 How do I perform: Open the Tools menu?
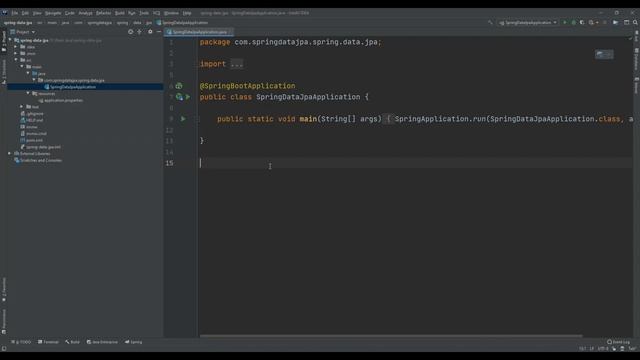pos(144,13)
